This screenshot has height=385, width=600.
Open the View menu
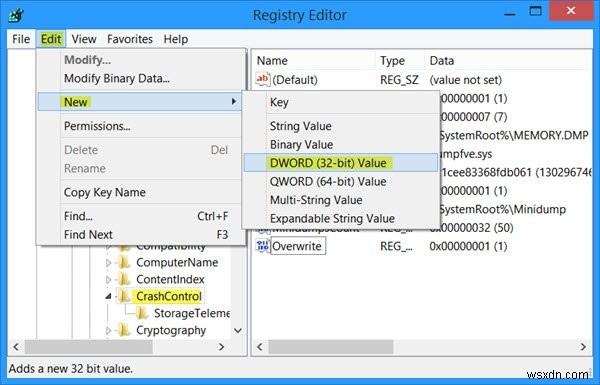[x=84, y=39]
